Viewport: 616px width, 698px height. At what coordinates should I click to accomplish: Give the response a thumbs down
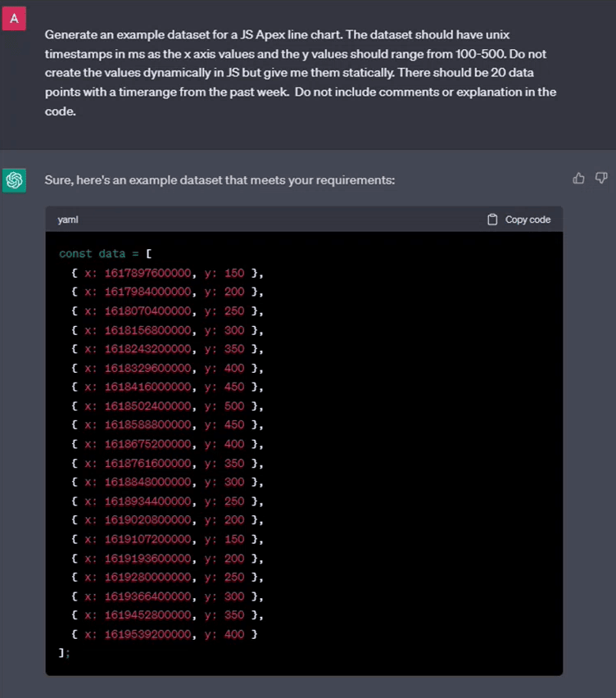601,178
